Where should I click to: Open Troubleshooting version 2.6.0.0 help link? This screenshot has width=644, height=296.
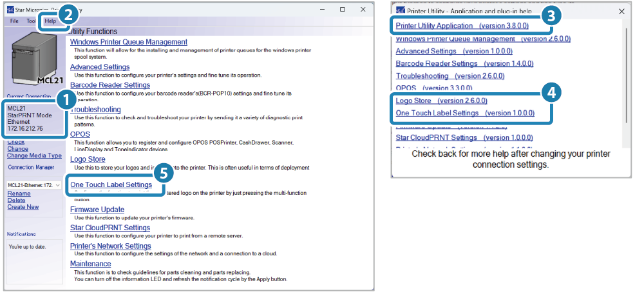450,76
